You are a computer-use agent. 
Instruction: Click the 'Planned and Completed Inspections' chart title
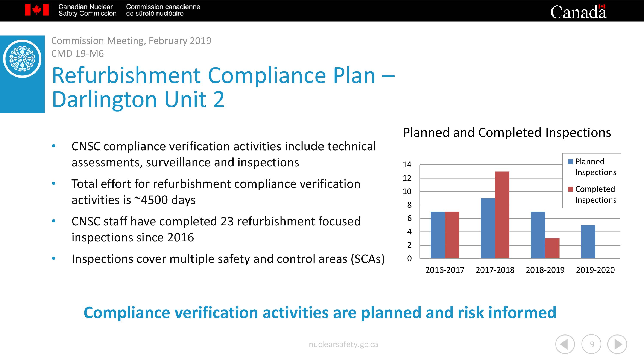pyautogui.click(x=507, y=132)
